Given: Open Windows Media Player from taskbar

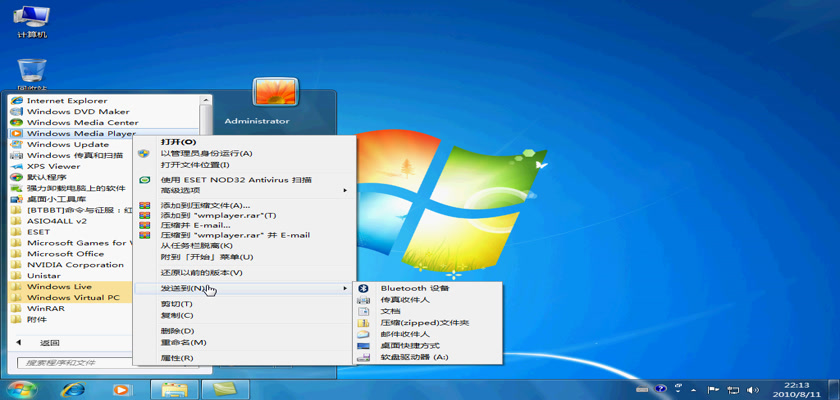Looking at the screenshot, I should 121,389.
